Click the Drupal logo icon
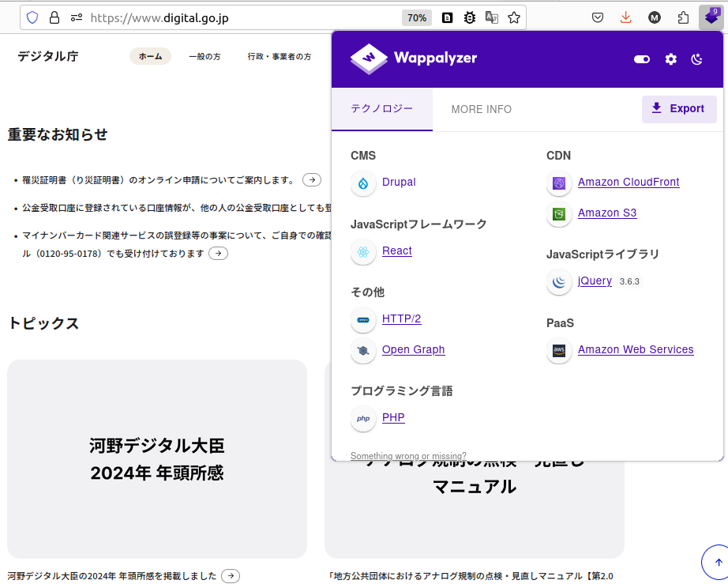This screenshot has width=728, height=584. click(363, 183)
